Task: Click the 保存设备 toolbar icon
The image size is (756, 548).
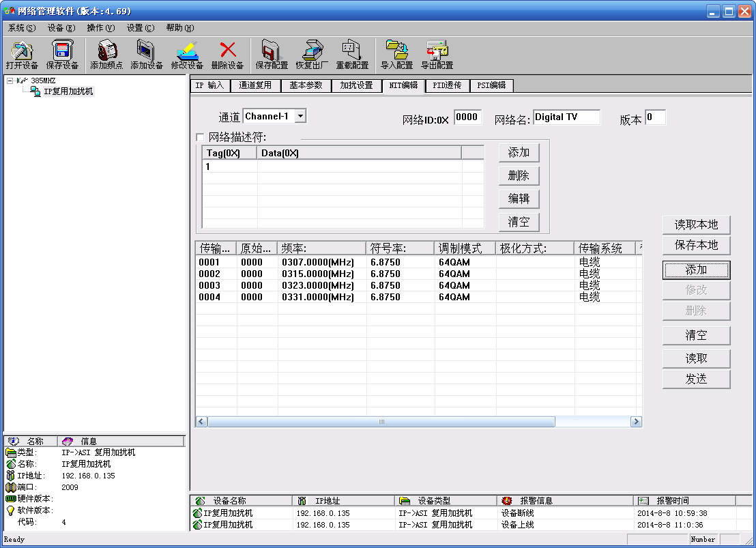Action: (62, 51)
